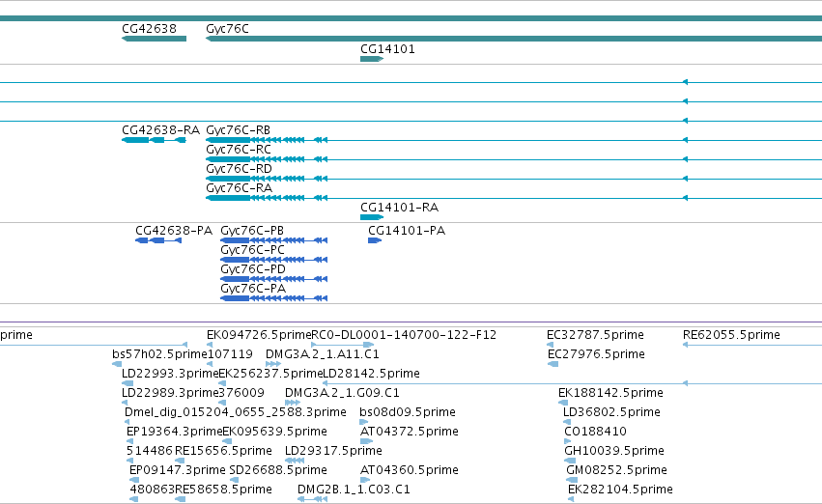
Task: Click the Gyc76C-RD transcript label
Action: (x=239, y=169)
